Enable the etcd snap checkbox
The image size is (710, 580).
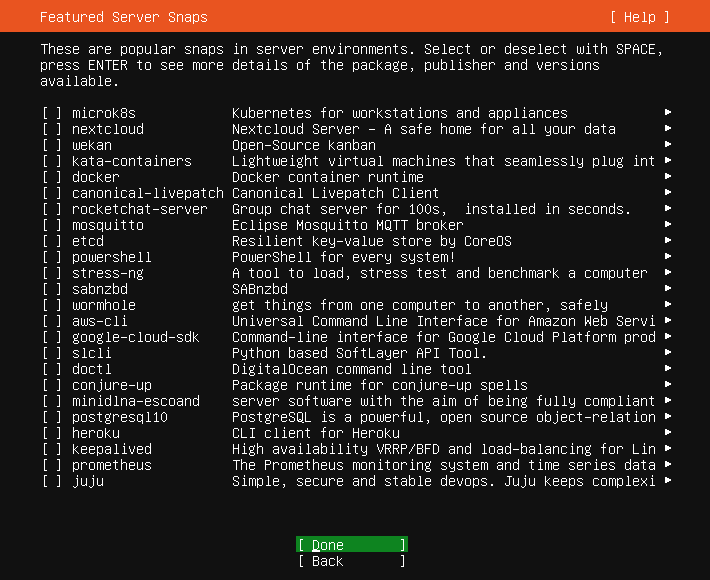coord(52,241)
